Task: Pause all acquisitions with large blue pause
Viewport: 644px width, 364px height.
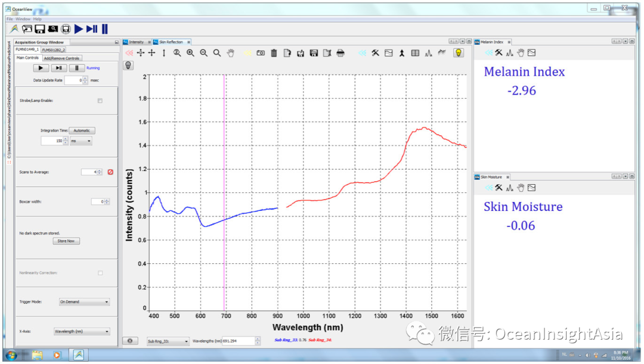Action: pos(105,29)
